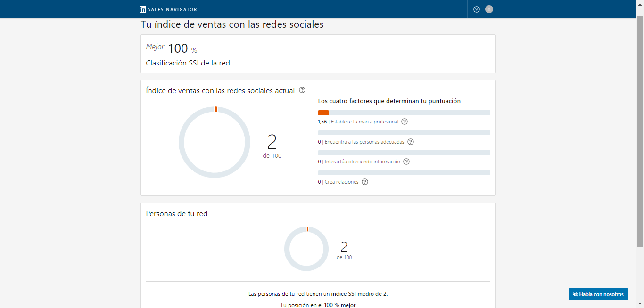Click the Mejor 100 % text
This screenshot has width=644, height=308.
click(x=172, y=48)
